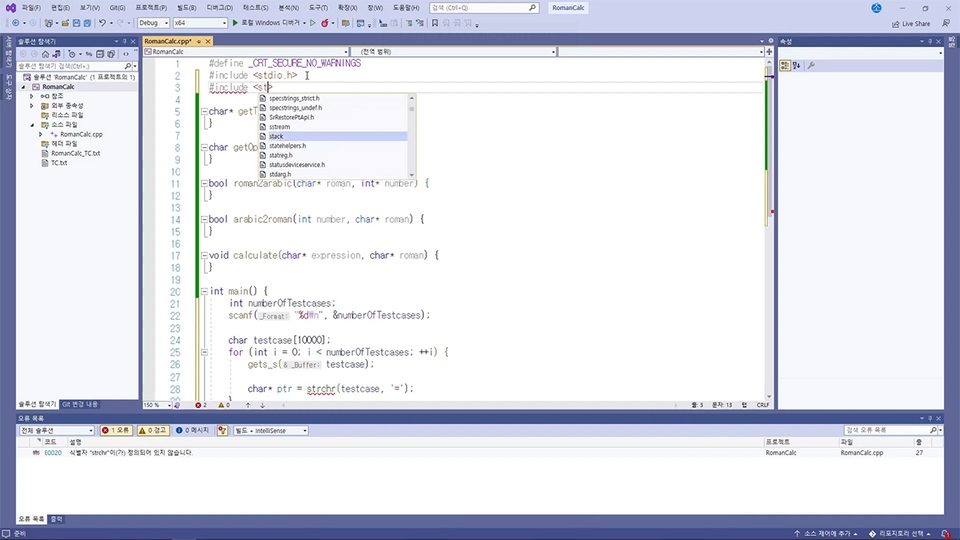The image size is (960, 540).
Task: Select sstream in the autocomplete list
Action: [x=332, y=127]
